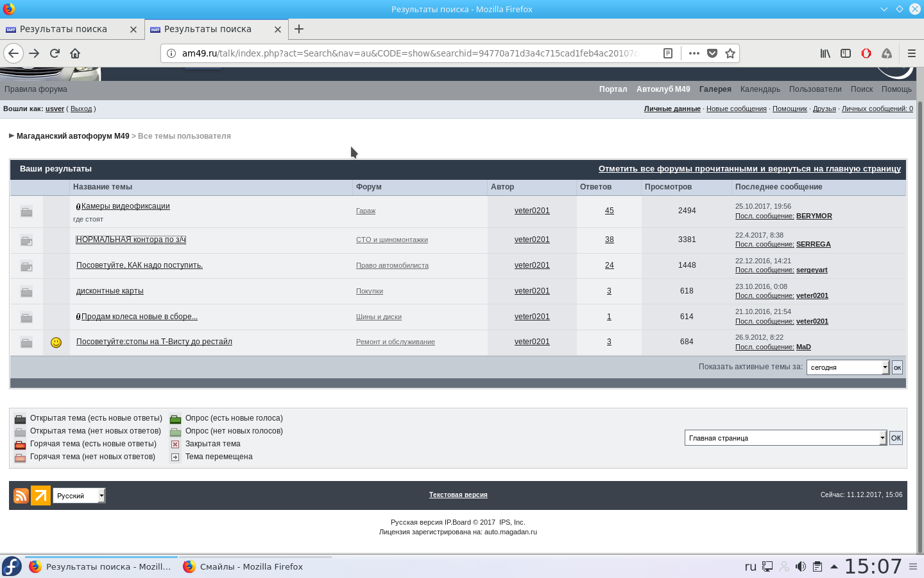Click the page's vertical scrollbar
Viewport: 924px width, 578px height.
pyautogui.click(x=920, y=321)
